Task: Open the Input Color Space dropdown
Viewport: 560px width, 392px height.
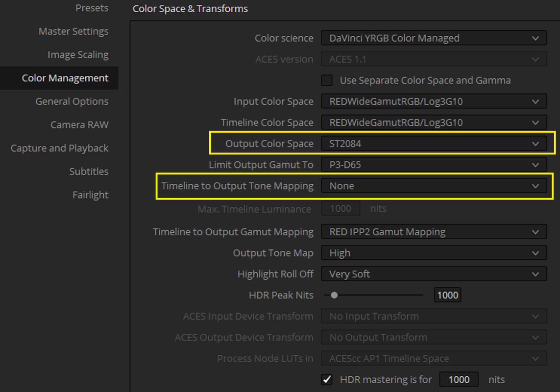Action: [434, 101]
